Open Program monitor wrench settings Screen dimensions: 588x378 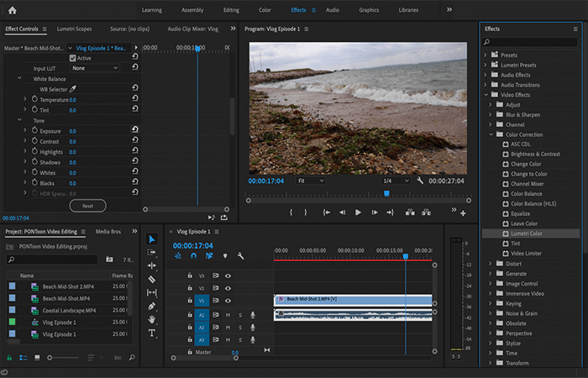coord(420,181)
